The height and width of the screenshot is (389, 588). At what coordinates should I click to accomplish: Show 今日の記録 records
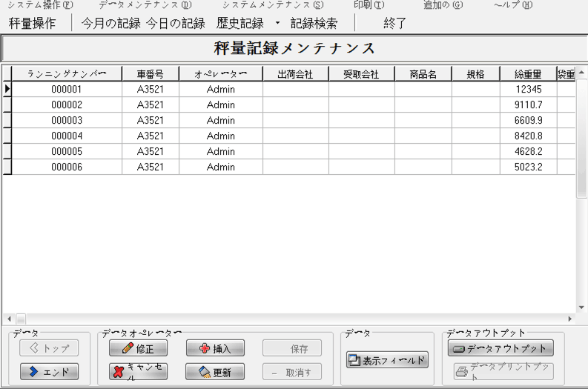point(176,23)
